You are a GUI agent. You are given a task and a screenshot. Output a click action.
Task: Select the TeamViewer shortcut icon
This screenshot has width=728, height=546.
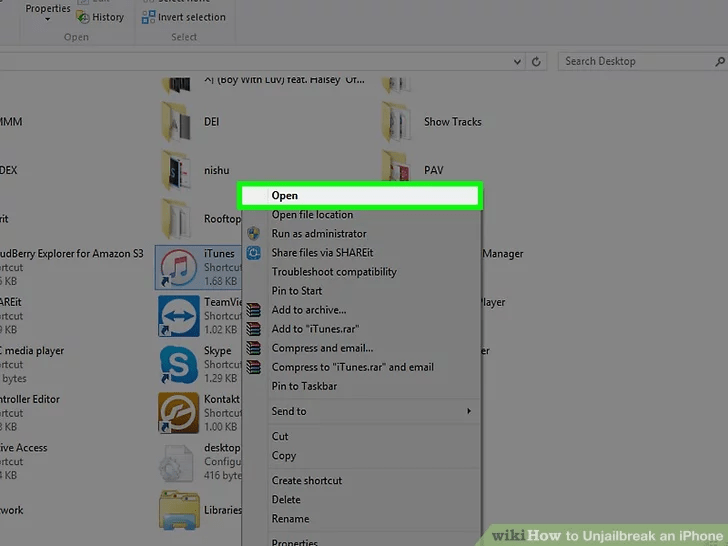[179, 316]
